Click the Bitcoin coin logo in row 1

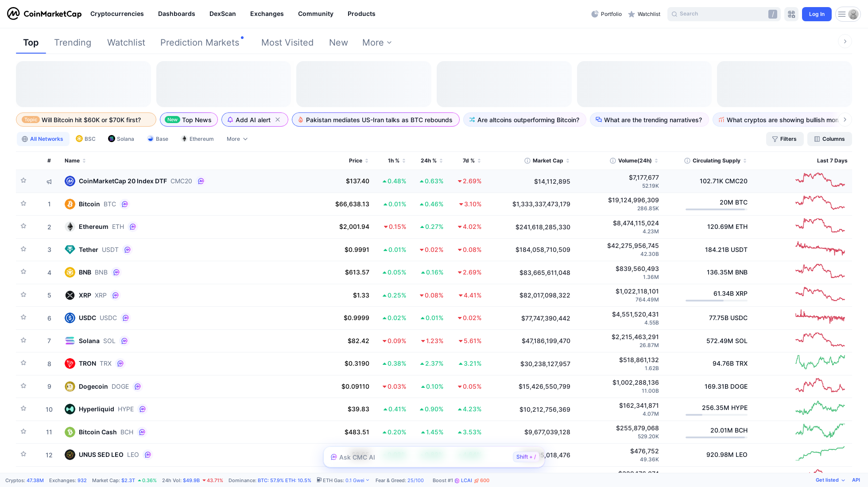(x=70, y=204)
